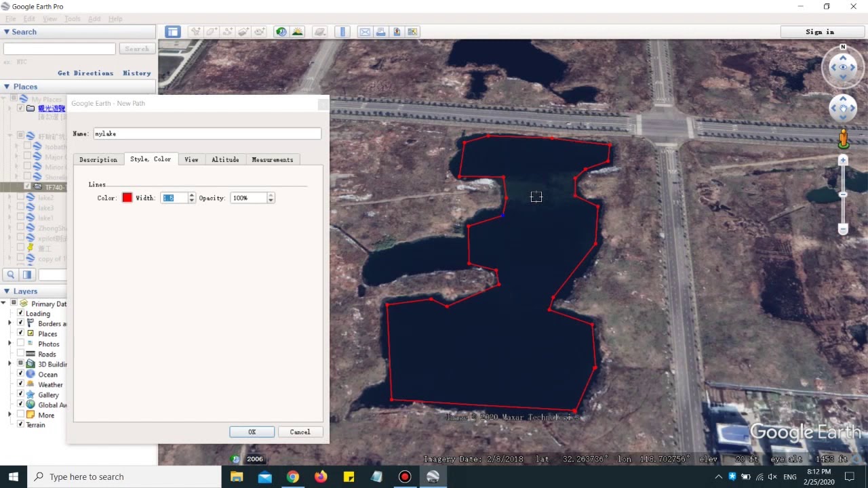The height and width of the screenshot is (488, 868).
Task: Open the File menu
Action: coord(10,19)
